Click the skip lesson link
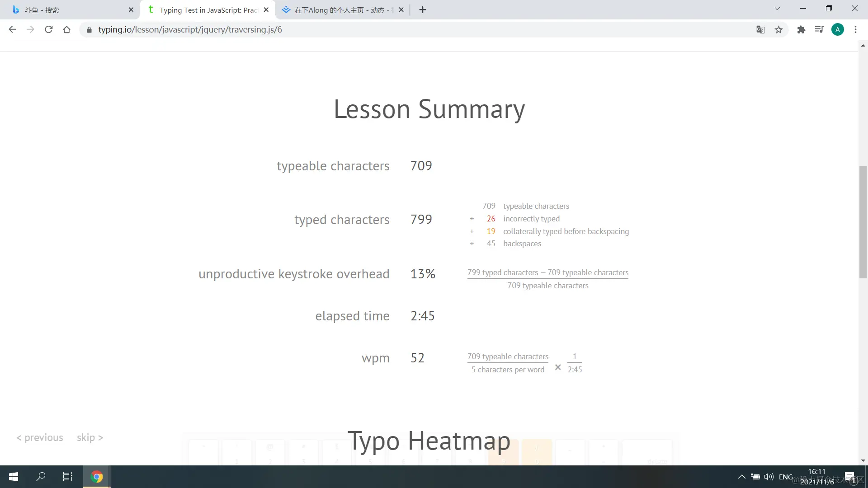The width and height of the screenshot is (868, 488). pos(90,437)
